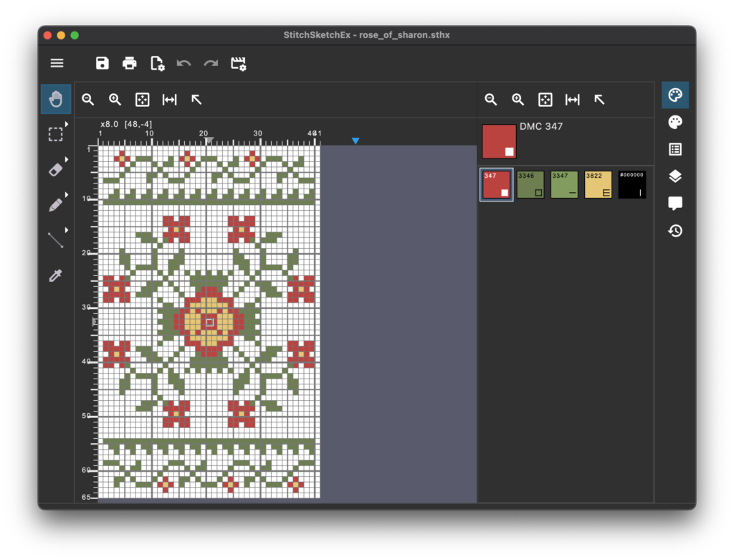734x560 pixels.
Task: Expand the pencil tool variants arrow
Action: click(x=67, y=194)
